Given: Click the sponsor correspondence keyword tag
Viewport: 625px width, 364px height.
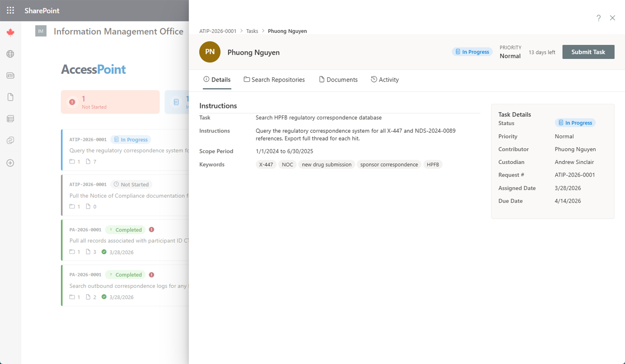Looking at the screenshot, I should pyautogui.click(x=389, y=164).
